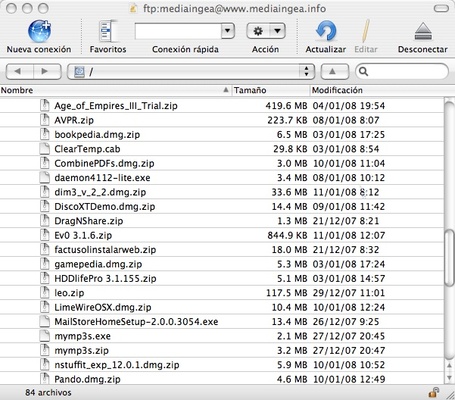Click the vertical scrollbar thumb

click(x=449, y=257)
